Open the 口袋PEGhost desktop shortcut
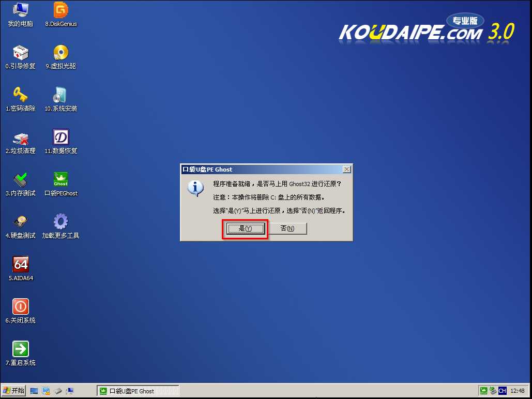Screen dimensions: 532x399 coord(61,180)
